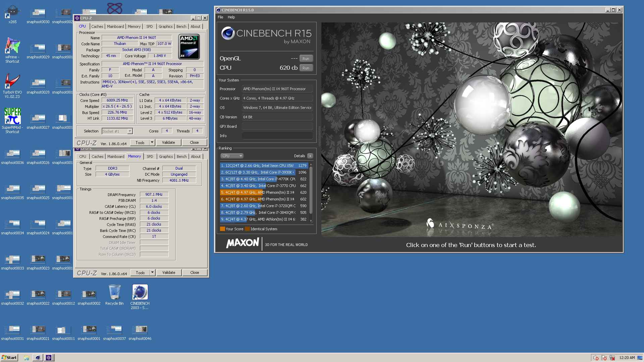Select the snaphsot0022 desktop file
Viewport: 644px width, 362px height.
pos(38,297)
